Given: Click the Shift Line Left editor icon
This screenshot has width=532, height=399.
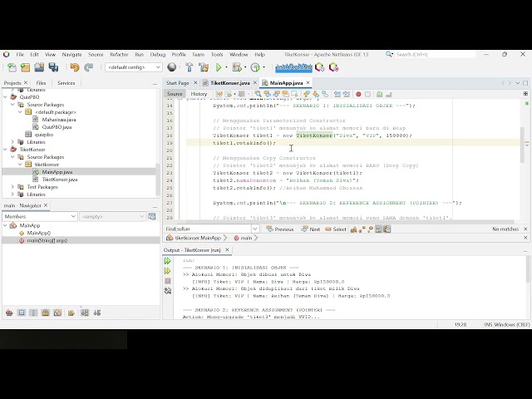Looking at the screenshot, I should click(337, 94).
